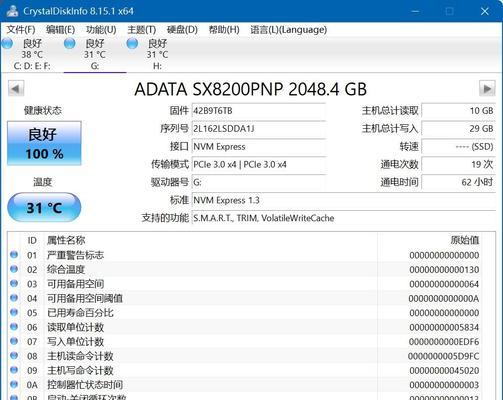Click the CrystalDiskInfo title bar icon
The image size is (503, 400).
pos(12,11)
